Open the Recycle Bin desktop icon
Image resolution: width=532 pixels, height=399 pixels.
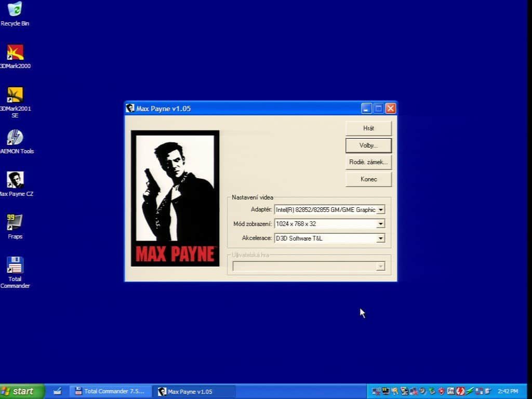(x=15, y=14)
